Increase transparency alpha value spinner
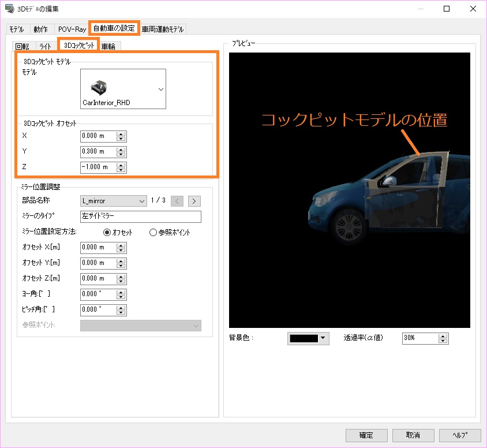Screen dimensions: 487x448 coord(443,335)
